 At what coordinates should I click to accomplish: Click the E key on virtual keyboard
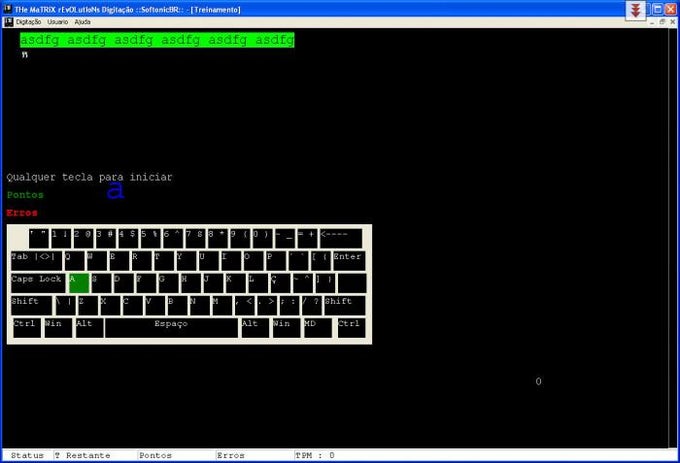[119, 261]
